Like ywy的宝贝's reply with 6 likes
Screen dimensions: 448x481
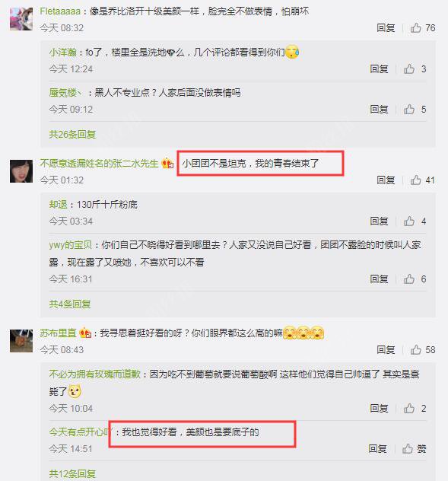415,279
